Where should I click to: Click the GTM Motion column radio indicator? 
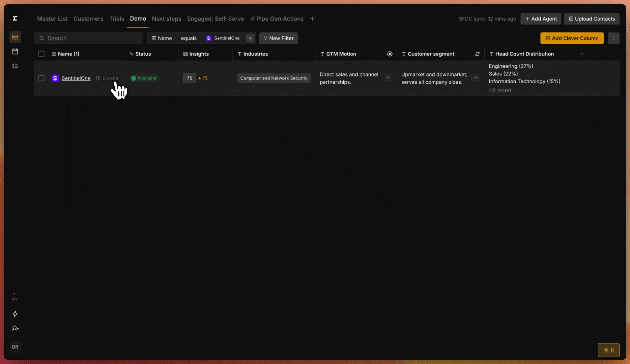[390, 54]
